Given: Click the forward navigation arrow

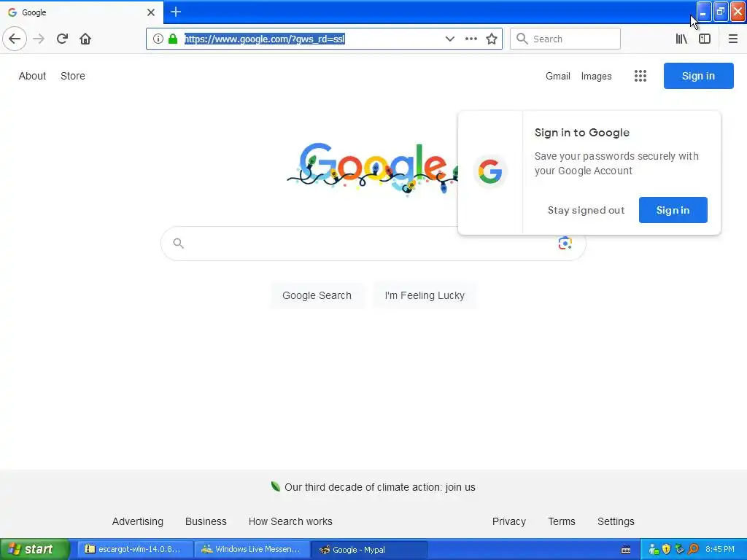Looking at the screenshot, I should 39,39.
